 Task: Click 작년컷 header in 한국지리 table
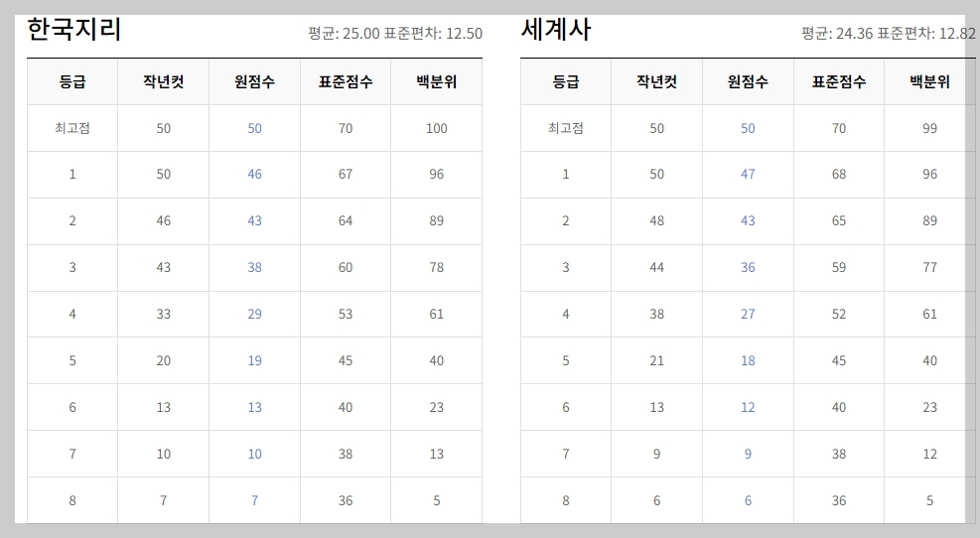click(163, 81)
